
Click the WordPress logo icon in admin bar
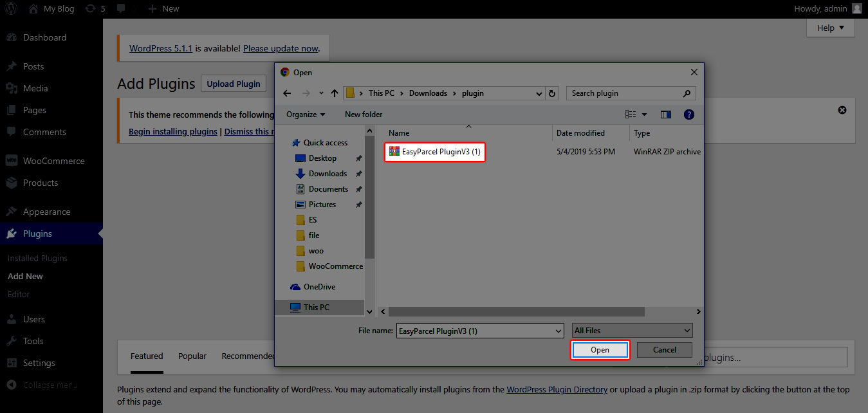[x=12, y=9]
